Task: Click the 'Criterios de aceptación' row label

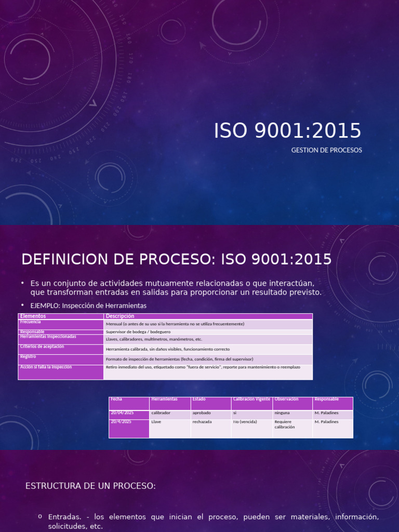Action: (61, 350)
